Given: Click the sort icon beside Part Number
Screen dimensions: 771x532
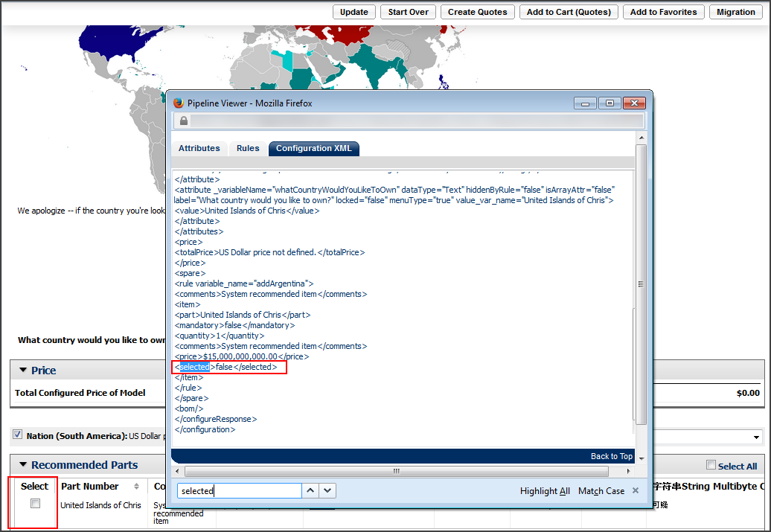Looking at the screenshot, I should pyautogui.click(x=135, y=486).
